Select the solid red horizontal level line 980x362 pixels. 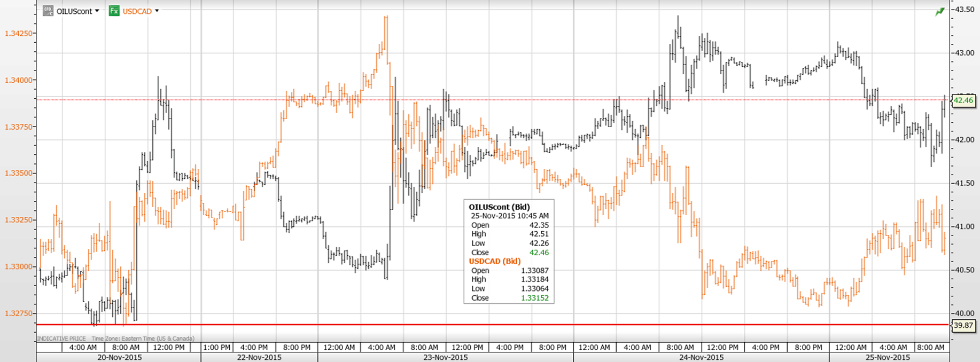point(481,325)
